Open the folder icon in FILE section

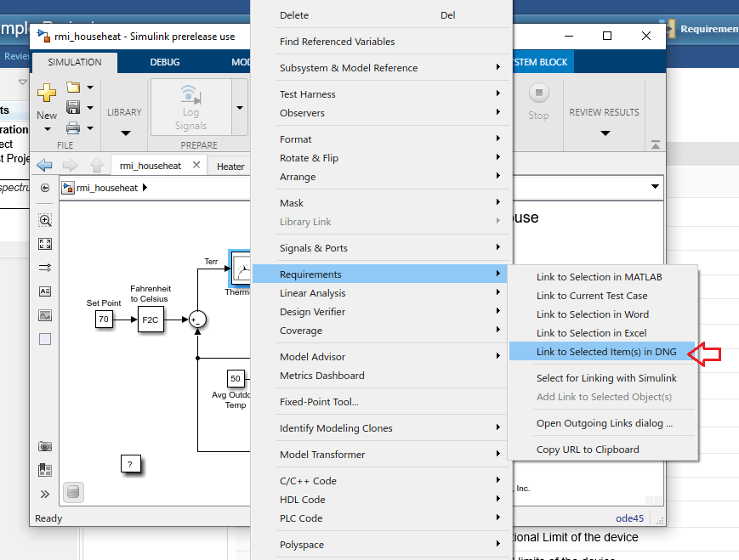73,88
